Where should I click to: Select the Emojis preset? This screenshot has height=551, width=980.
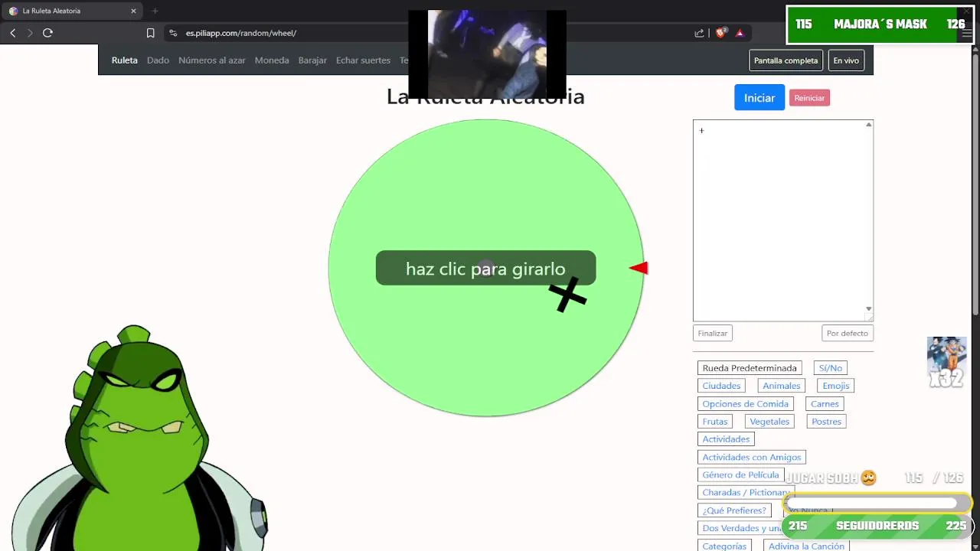click(x=835, y=386)
